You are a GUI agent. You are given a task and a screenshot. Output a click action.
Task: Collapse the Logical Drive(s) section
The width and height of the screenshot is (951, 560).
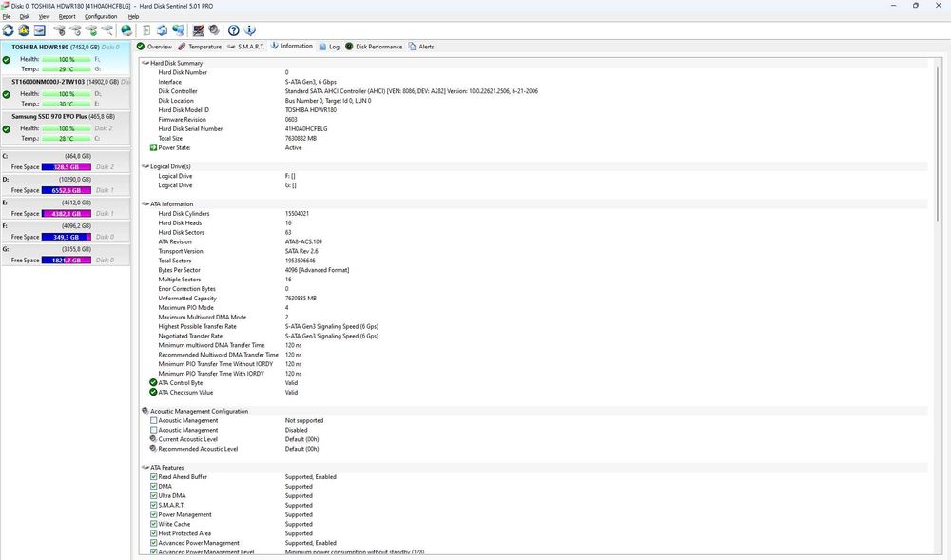pyautogui.click(x=146, y=166)
